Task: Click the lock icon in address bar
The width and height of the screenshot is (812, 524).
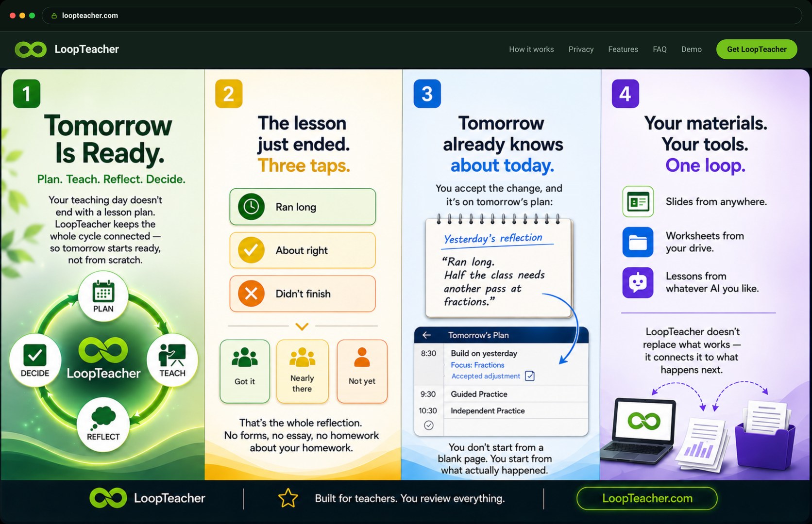Action: (54, 16)
